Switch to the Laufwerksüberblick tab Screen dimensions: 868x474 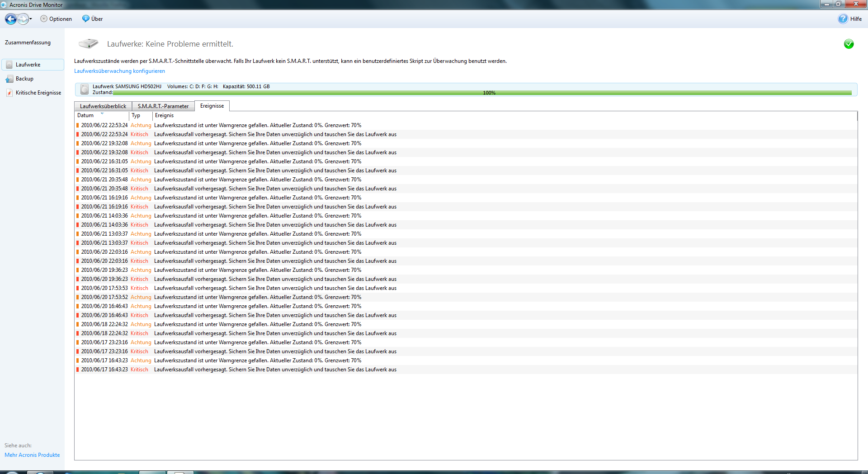(x=103, y=106)
